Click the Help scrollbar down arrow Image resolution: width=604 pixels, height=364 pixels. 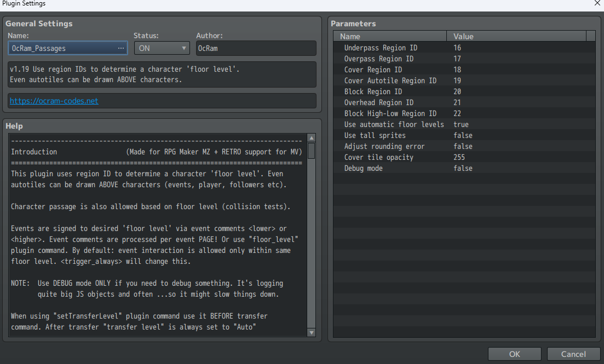point(311,333)
